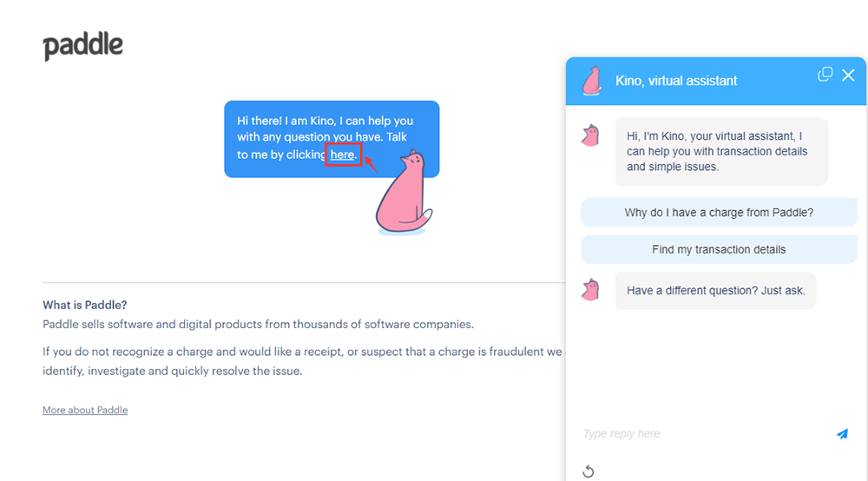The width and height of the screenshot is (868, 481).
Task: Pop out the chat into new window
Action: pyautogui.click(x=825, y=75)
